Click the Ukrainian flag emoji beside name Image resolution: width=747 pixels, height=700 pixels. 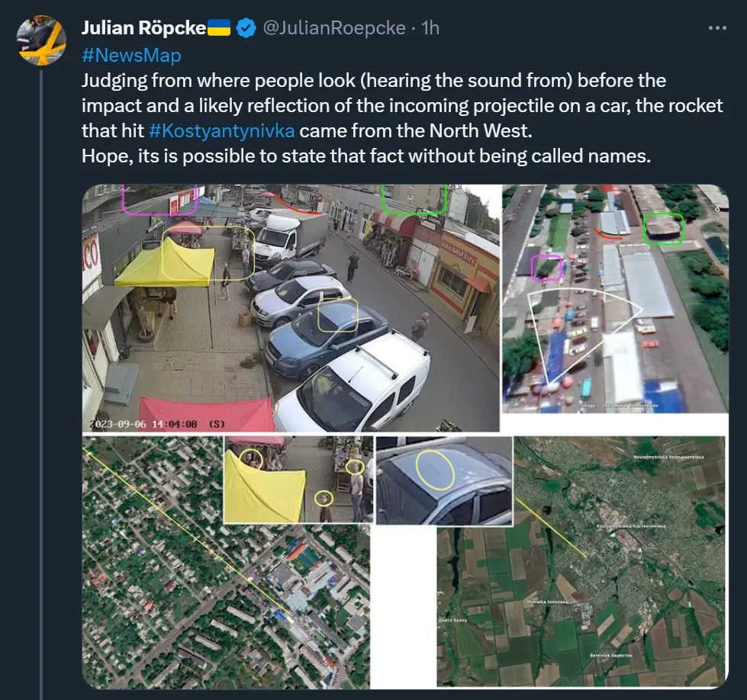[219, 29]
